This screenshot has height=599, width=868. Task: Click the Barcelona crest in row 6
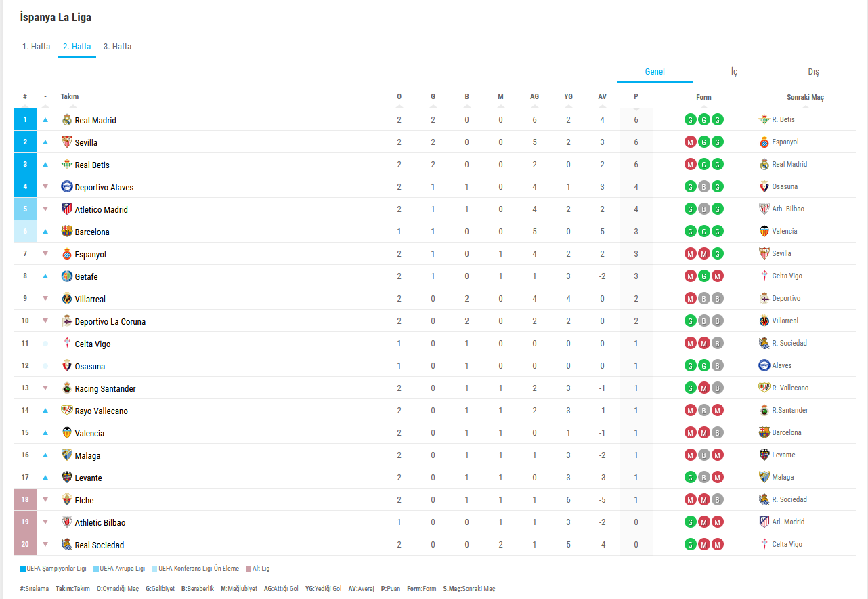point(66,232)
